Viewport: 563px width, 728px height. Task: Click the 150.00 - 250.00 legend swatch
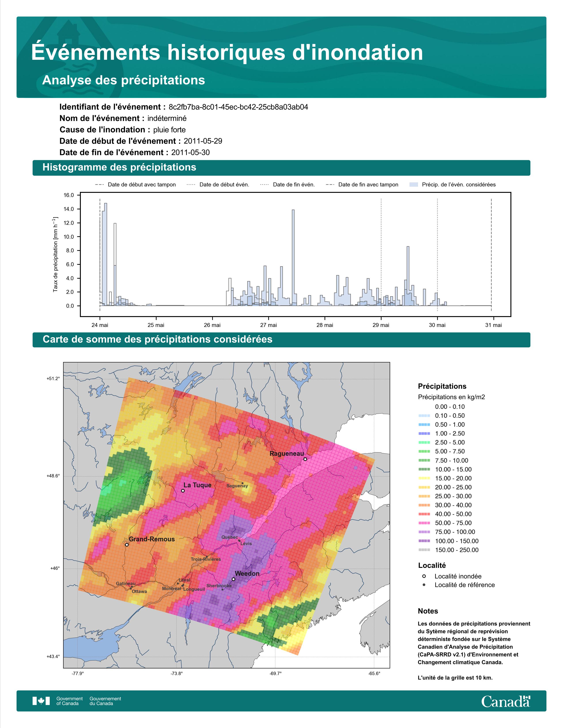tap(424, 550)
